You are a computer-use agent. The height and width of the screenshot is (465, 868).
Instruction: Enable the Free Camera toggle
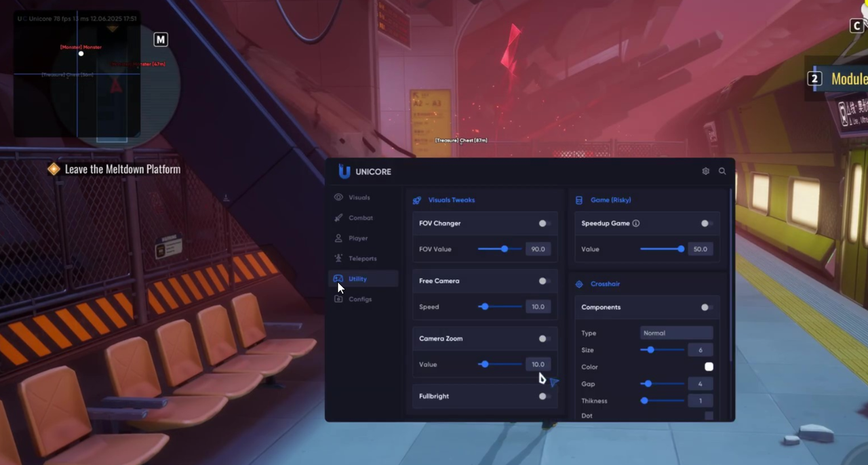[544, 281]
